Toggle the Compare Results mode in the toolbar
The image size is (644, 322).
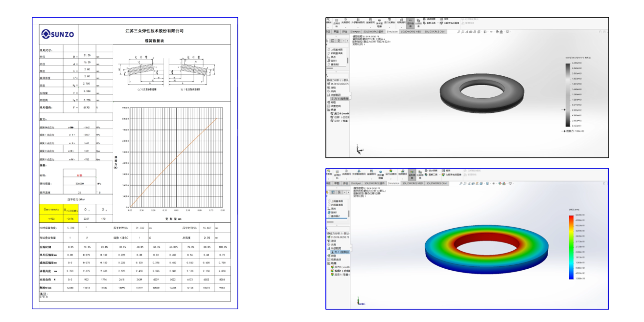pyautogui.click(x=417, y=21)
